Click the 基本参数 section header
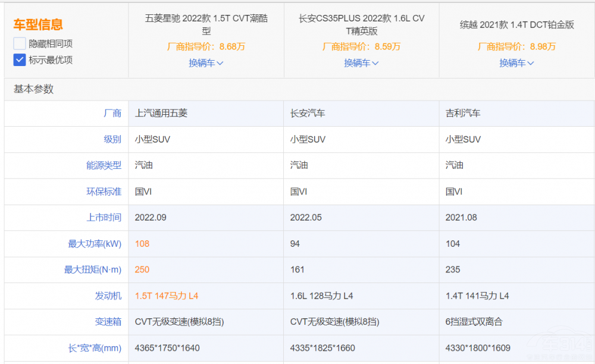 pyautogui.click(x=34, y=89)
